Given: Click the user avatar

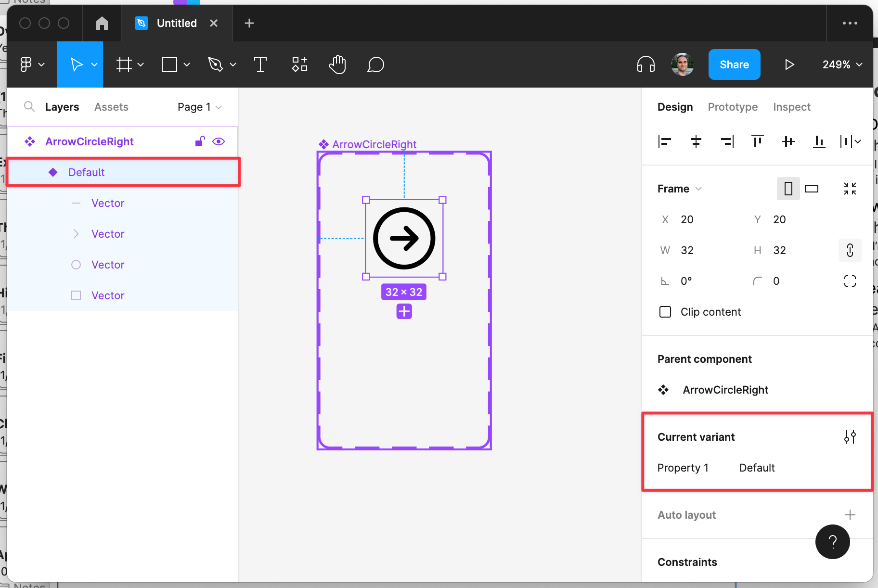Looking at the screenshot, I should tap(682, 64).
